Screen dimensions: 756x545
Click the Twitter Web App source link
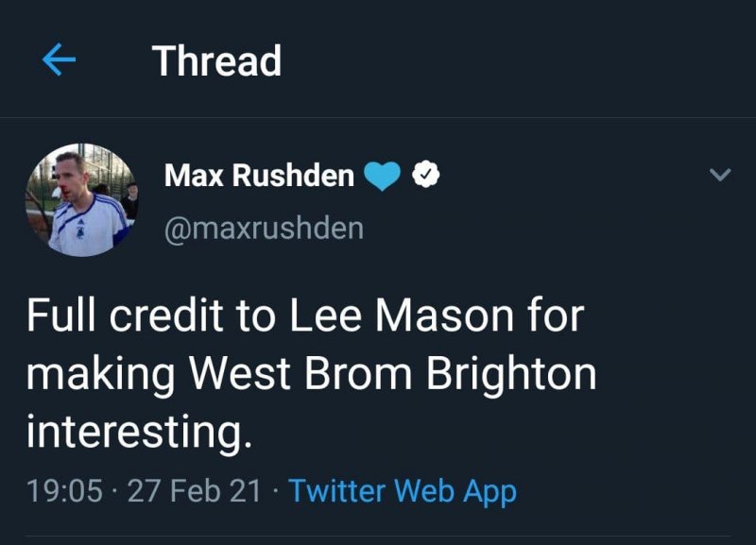click(x=402, y=491)
